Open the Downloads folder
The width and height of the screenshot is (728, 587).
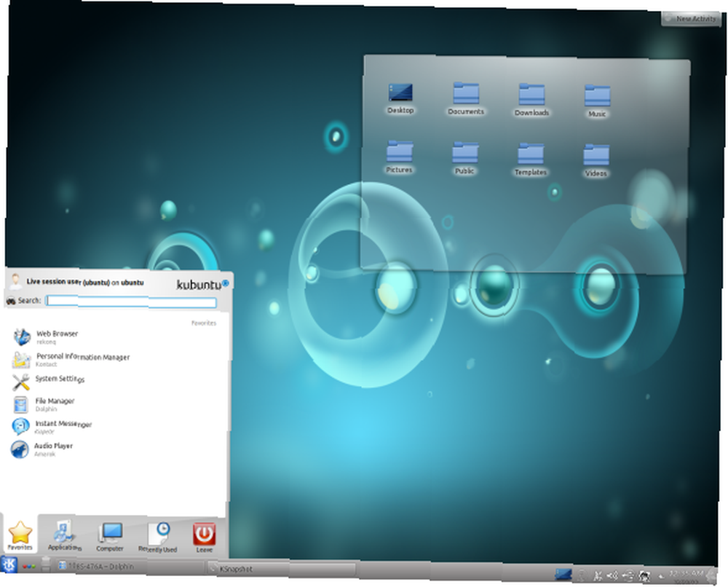[x=531, y=101]
